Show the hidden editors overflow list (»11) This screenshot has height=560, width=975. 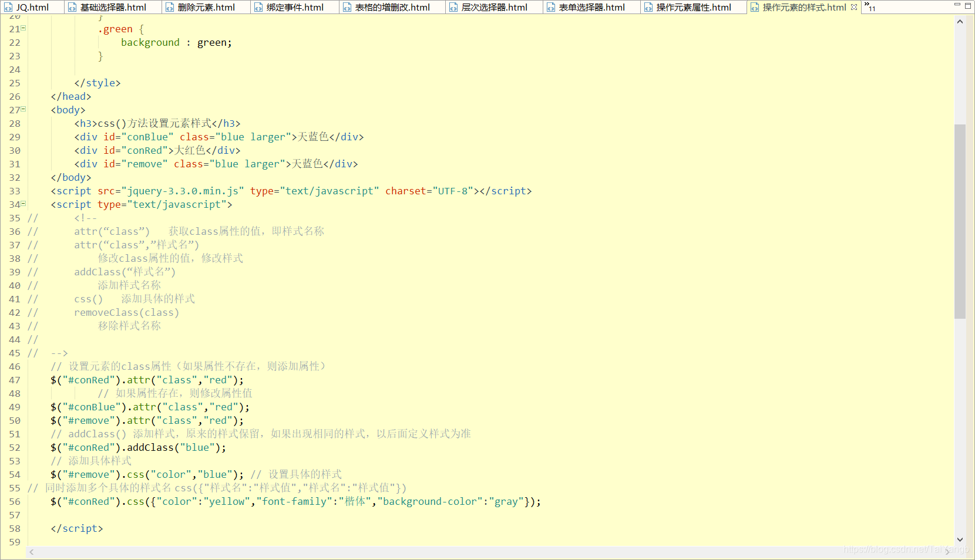tap(869, 7)
